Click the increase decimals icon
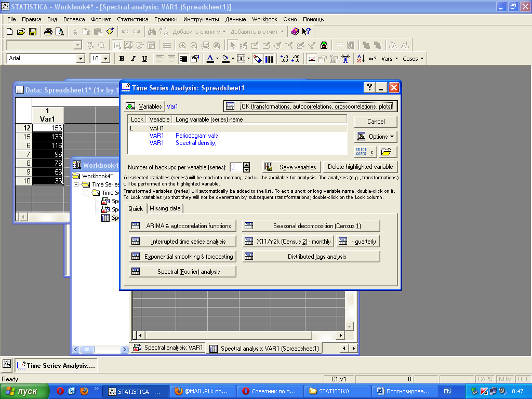 (284, 59)
